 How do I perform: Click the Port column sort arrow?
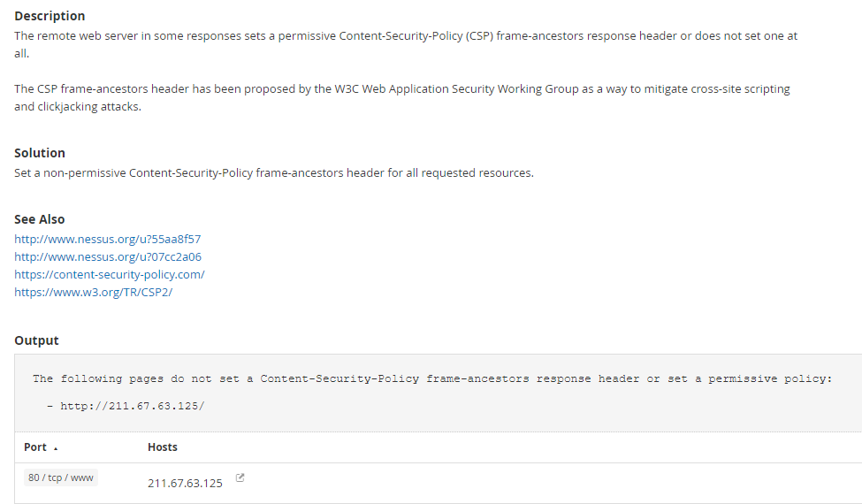(x=56, y=448)
